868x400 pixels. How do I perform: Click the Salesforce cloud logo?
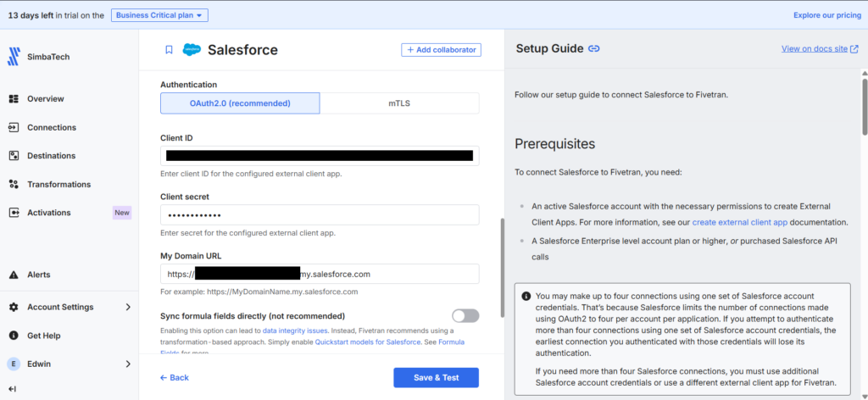tap(192, 50)
